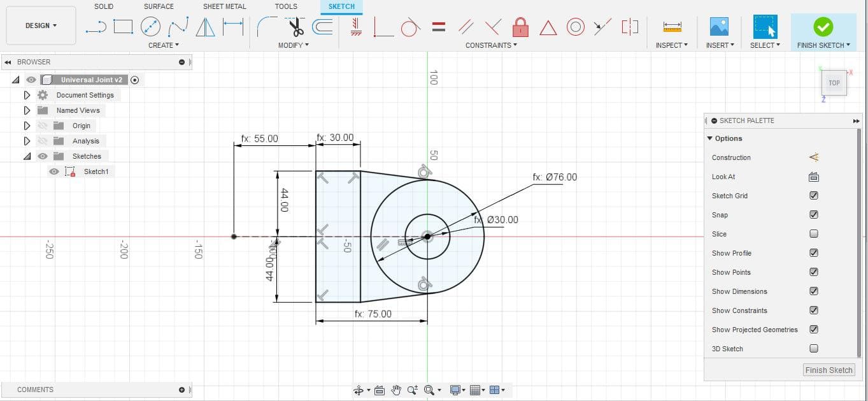Toggle Show Projected Geometries checkbox

point(813,330)
